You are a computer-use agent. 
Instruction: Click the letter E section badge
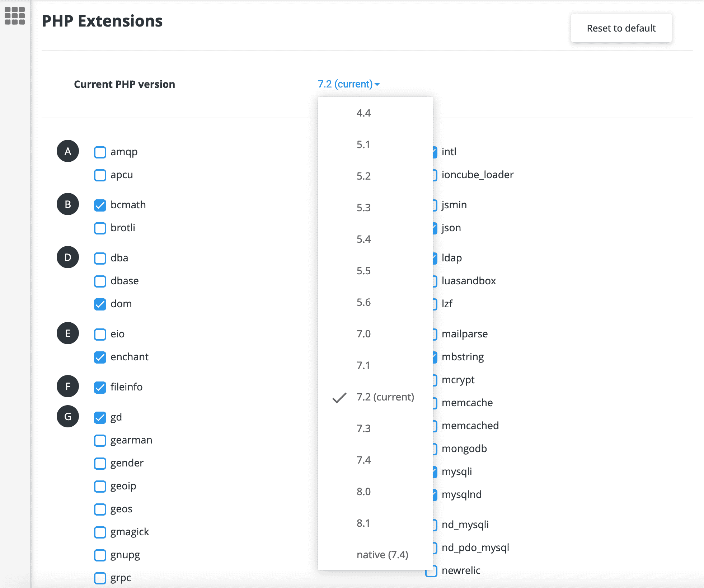click(68, 333)
